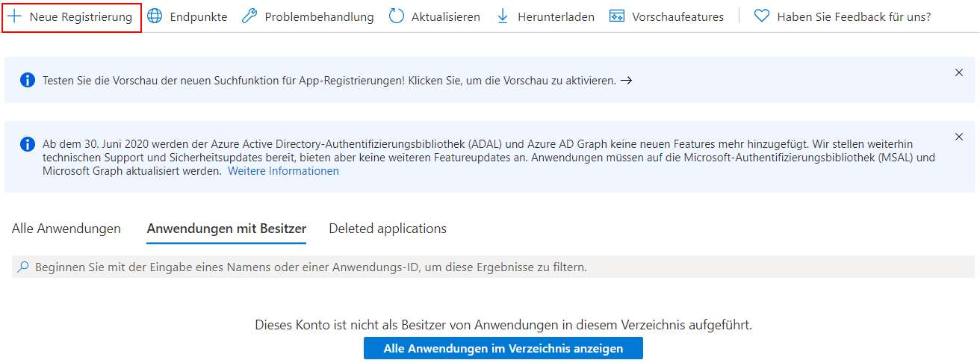Click the Vorschaufeatures preview icon
This screenshot has width=980, height=363.
pos(617,16)
